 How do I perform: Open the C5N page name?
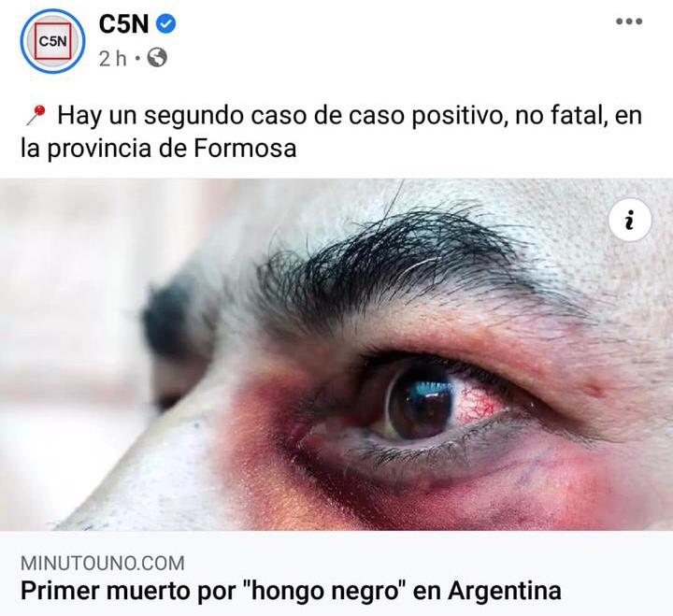pos(123,23)
